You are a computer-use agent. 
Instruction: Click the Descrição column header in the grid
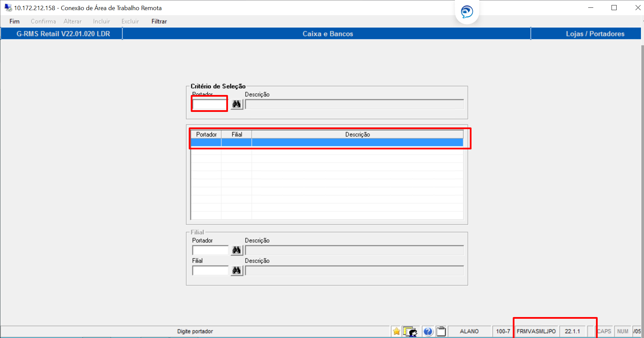click(x=358, y=135)
